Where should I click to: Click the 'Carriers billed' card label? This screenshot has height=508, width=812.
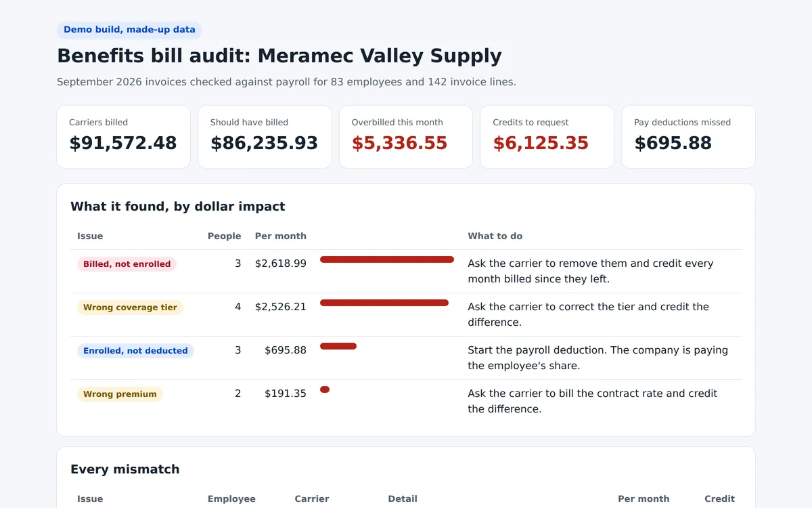98,123
